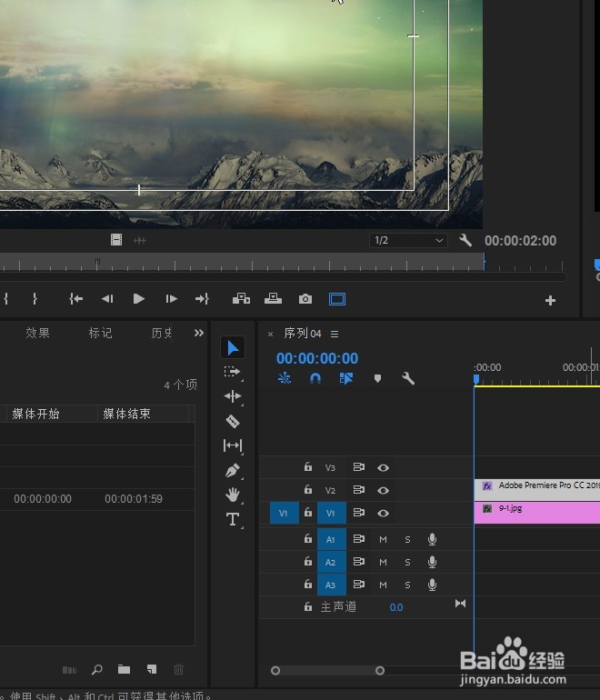The width and height of the screenshot is (600, 700).
Task: Select the Selection arrow tool
Action: (x=233, y=348)
